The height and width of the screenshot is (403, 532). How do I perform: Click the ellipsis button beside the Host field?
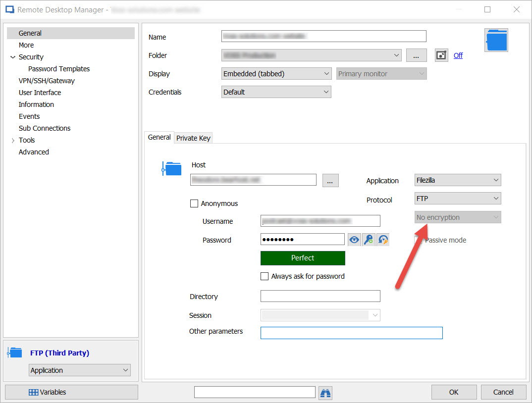330,180
